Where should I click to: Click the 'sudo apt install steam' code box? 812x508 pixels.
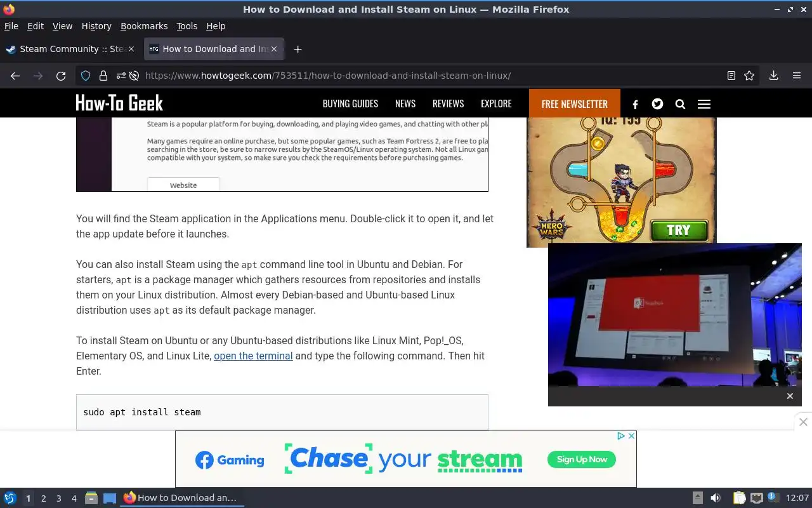pyautogui.click(x=282, y=412)
